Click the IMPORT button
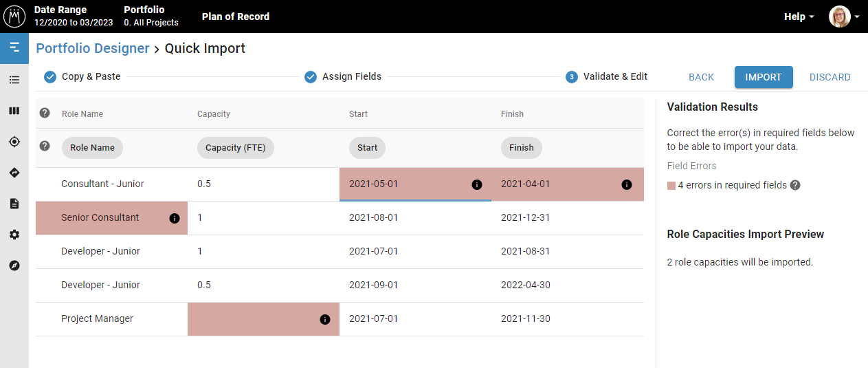 763,77
